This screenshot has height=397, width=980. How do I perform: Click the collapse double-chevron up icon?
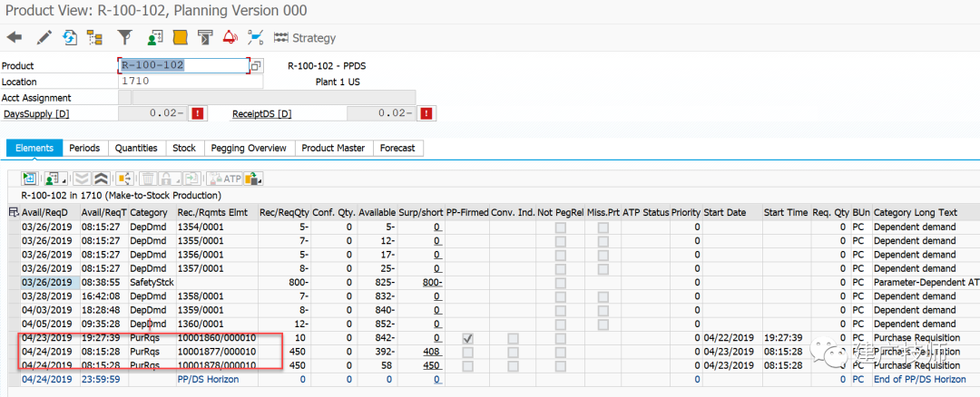coord(100,179)
